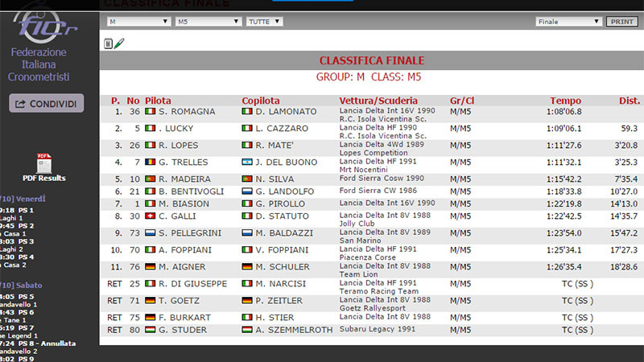Click the Gr/Cl column header
The height and width of the screenshot is (362, 644).
(x=462, y=101)
